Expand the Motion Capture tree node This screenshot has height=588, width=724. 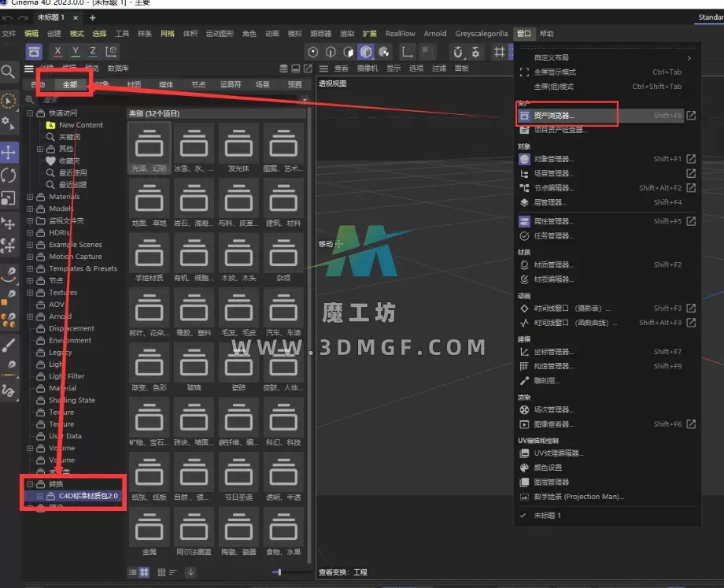[30, 257]
